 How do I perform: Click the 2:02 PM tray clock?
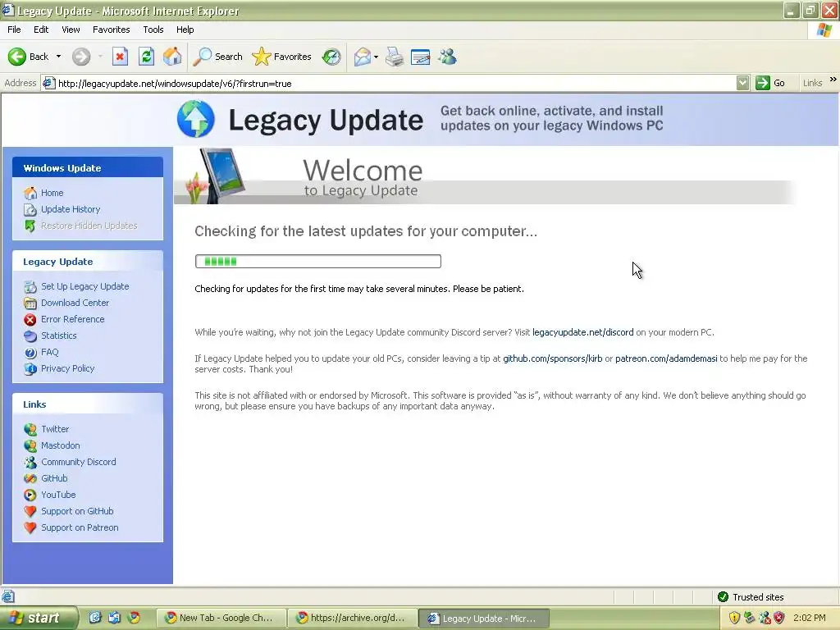(810, 618)
